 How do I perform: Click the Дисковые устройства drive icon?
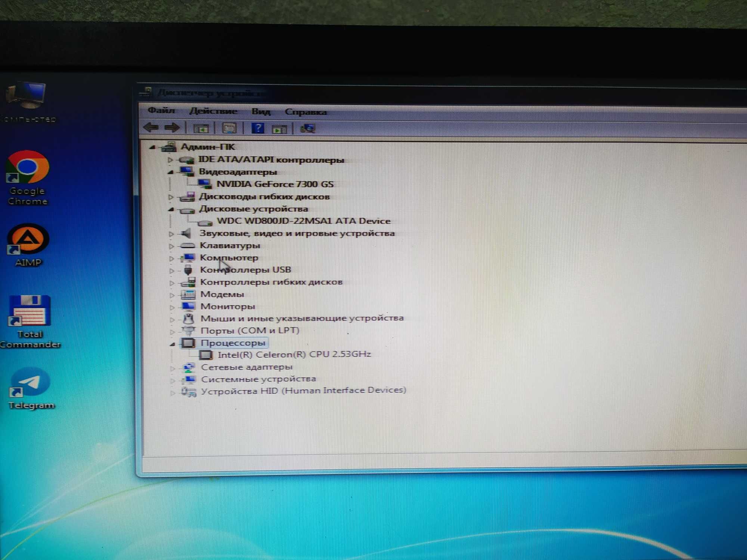pyautogui.click(x=187, y=210)
